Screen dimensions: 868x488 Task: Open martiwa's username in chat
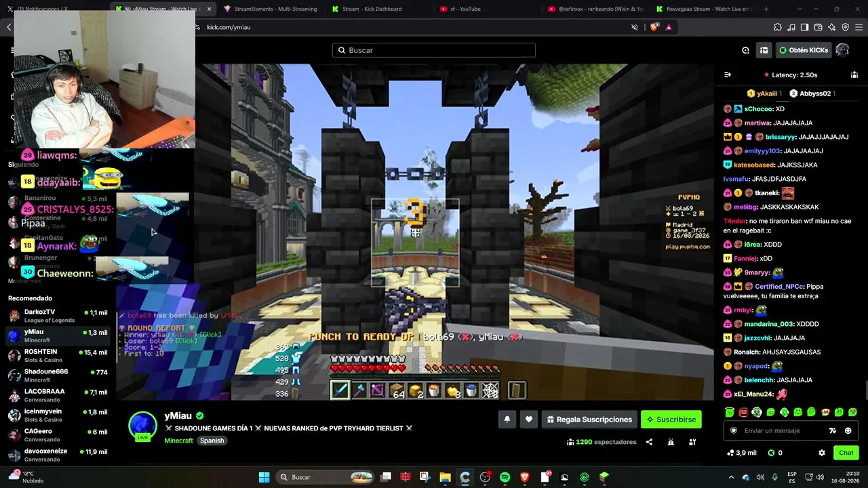757,123
